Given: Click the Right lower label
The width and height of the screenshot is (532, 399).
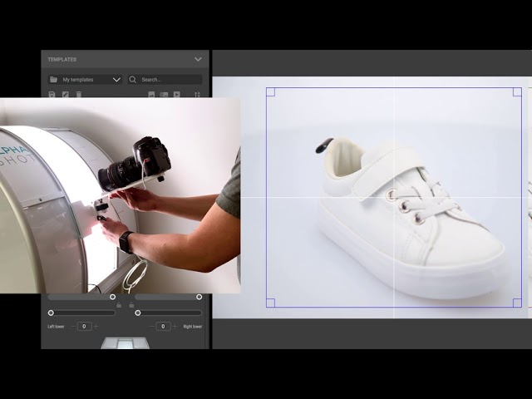Looking at the screenshot, I should 193,327.
